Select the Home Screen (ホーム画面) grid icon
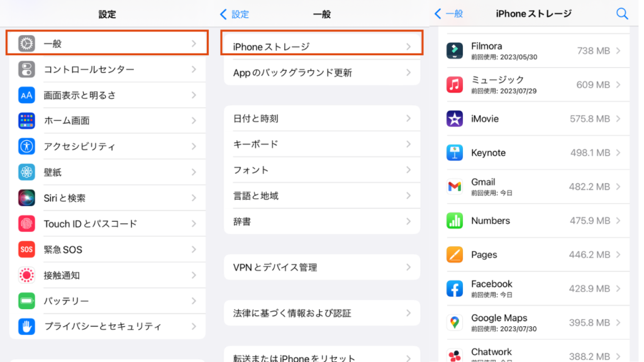This screenshot has width=644, height=362. pos(26,121)
